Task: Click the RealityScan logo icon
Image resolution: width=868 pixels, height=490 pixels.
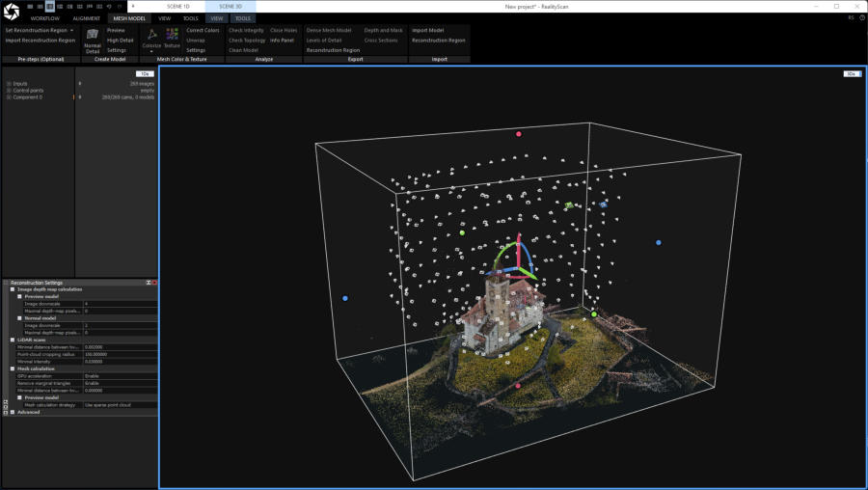Action: [13, 13]
